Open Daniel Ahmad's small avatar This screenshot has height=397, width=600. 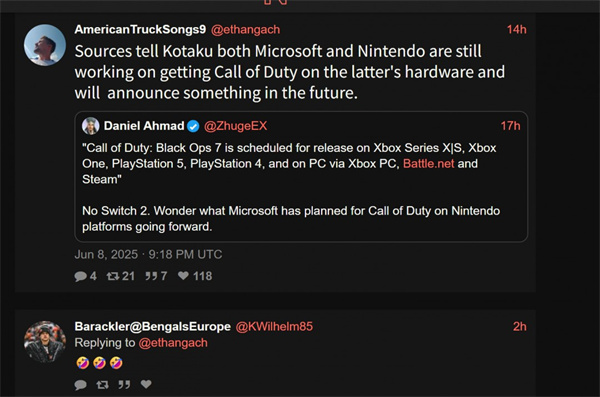(91, 126)
